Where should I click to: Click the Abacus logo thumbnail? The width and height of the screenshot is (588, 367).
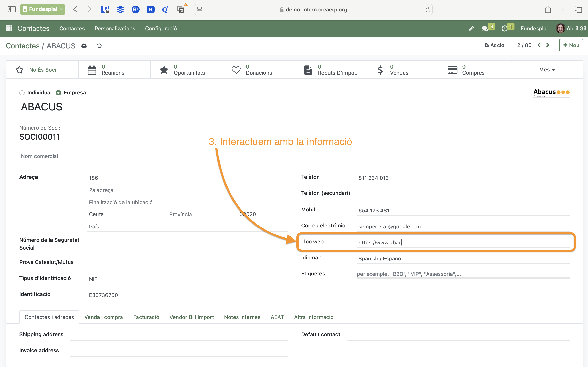551,93
